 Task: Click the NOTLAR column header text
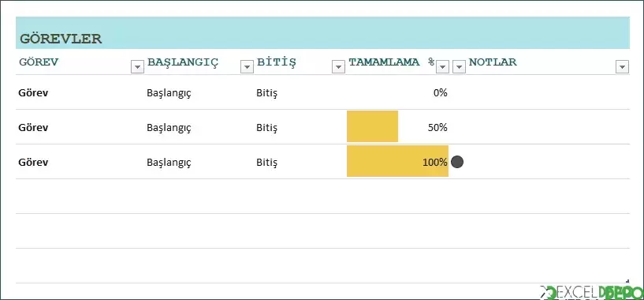(x=493, y=62)
